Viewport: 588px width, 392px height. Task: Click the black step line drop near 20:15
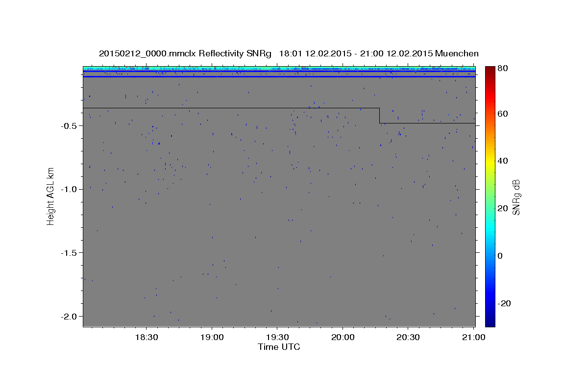pyautogui.click(x=379, y=116)
